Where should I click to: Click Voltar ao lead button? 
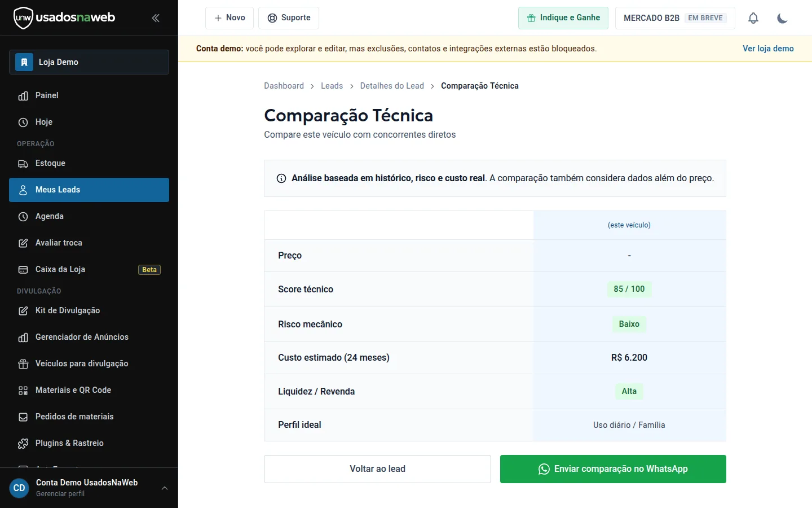[x=377, y=469]
